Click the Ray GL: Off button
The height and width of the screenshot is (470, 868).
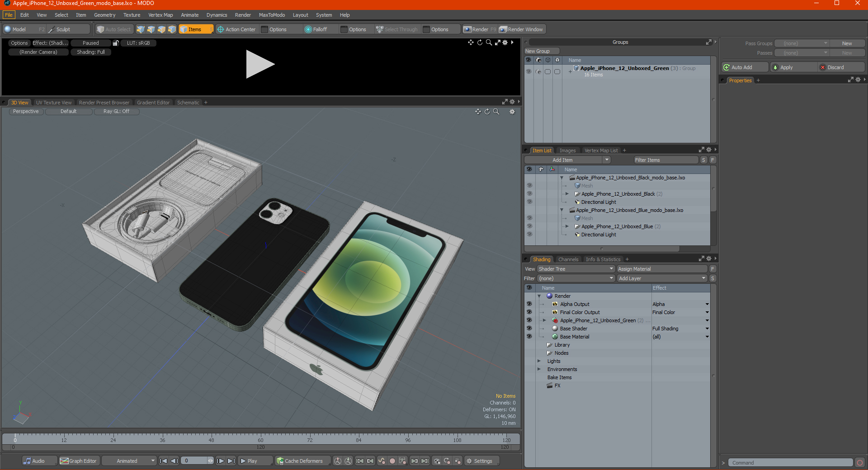pos(116,111)
